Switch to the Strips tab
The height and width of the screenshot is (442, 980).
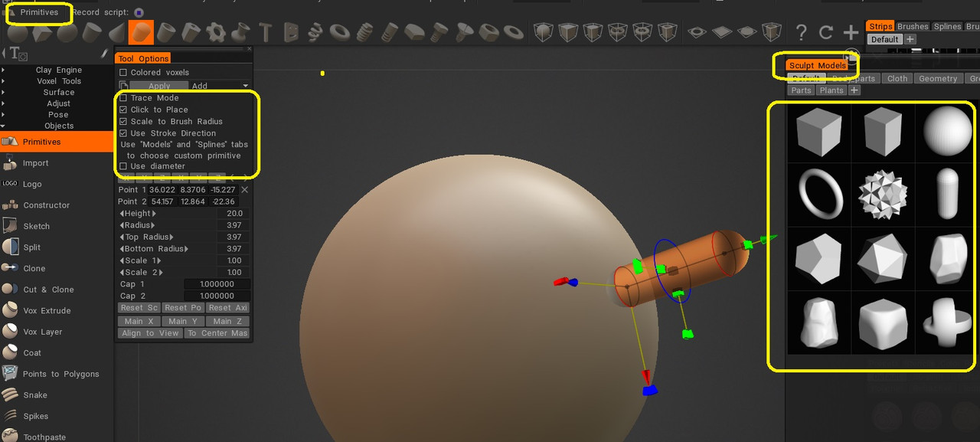point(880,26)
